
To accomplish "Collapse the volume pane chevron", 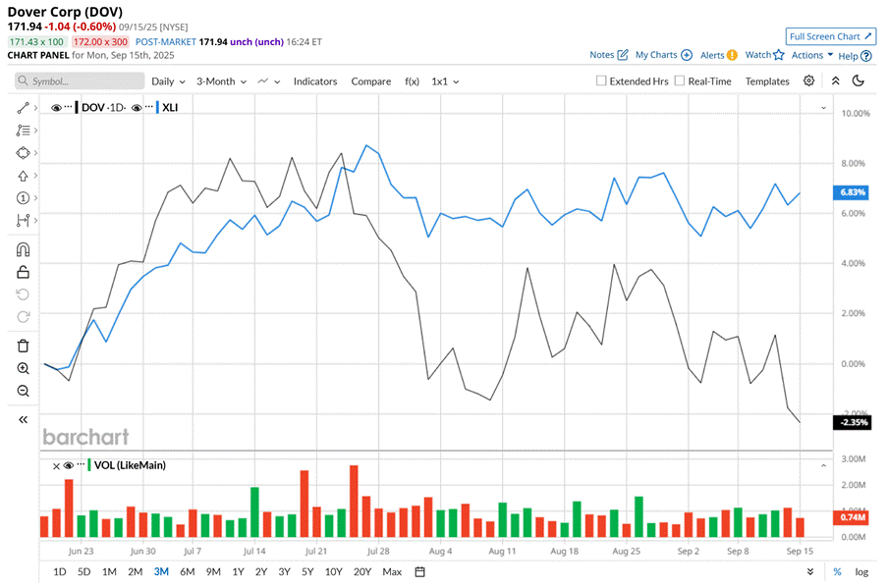I will click(x=823, y=465).
